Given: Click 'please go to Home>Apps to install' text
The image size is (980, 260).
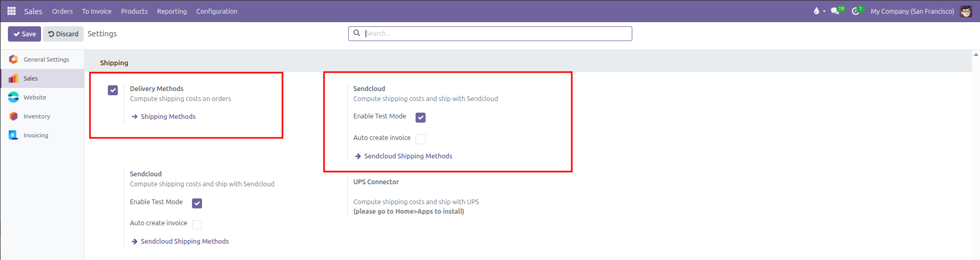Looking at the screenshot, I should coord(409,212).
